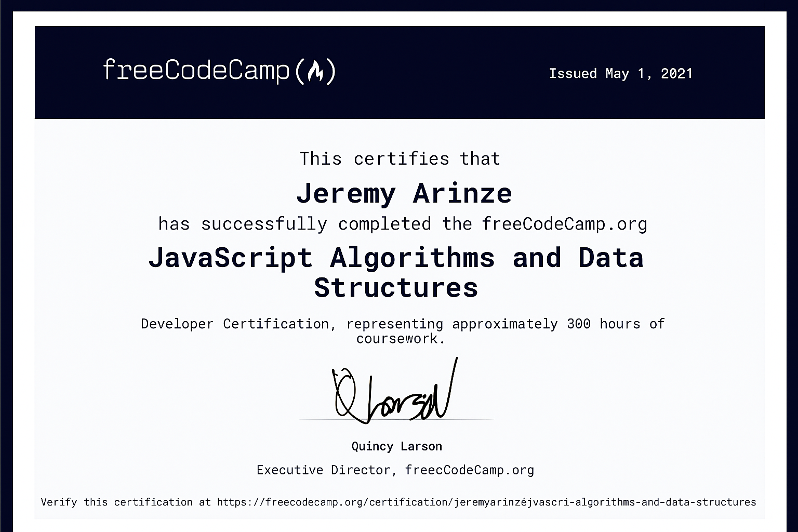
Task: Click freeCodeCamp.org in the completion line
Action: (x=564, y=224)
